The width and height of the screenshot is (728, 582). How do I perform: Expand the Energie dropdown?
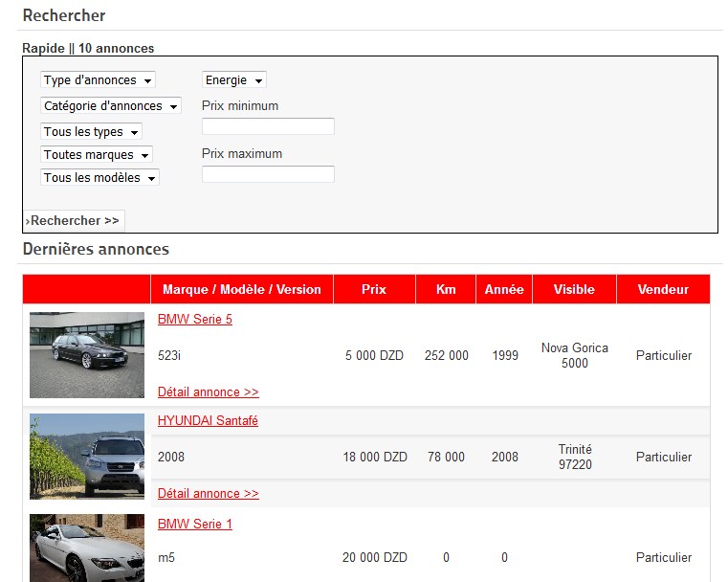[x=233, y=80]
